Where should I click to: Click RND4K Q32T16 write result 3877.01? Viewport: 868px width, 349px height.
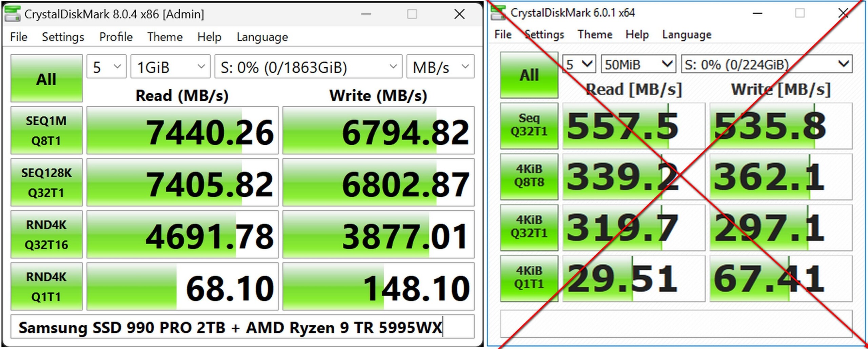(x=378, y=234)
